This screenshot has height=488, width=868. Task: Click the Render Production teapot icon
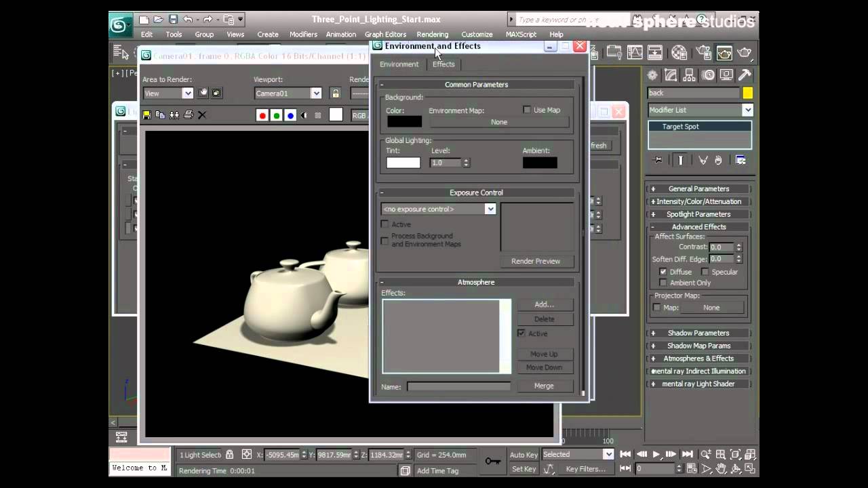pyautogui.click(x=745, y=53)
